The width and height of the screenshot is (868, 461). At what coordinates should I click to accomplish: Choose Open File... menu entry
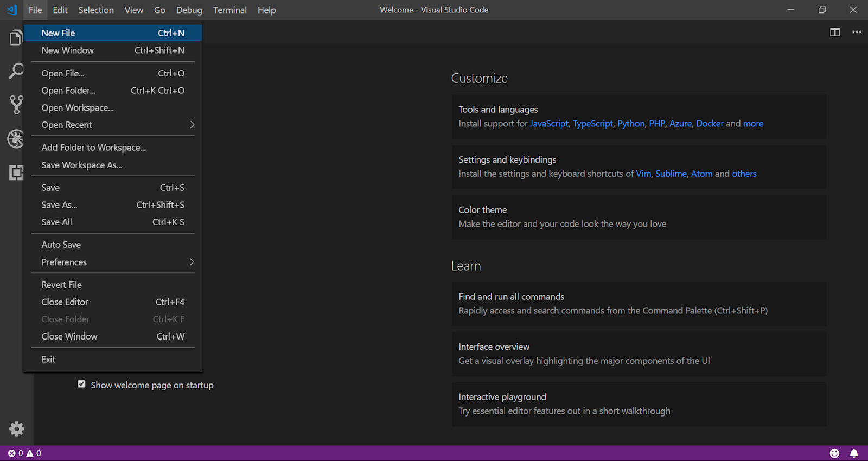click(x=113, y=73)
